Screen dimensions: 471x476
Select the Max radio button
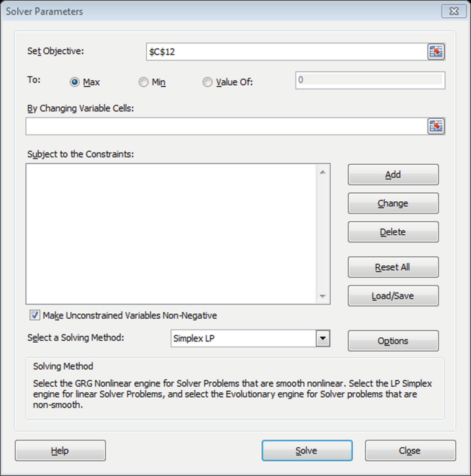pyautogui.click(x=74, y=82)
